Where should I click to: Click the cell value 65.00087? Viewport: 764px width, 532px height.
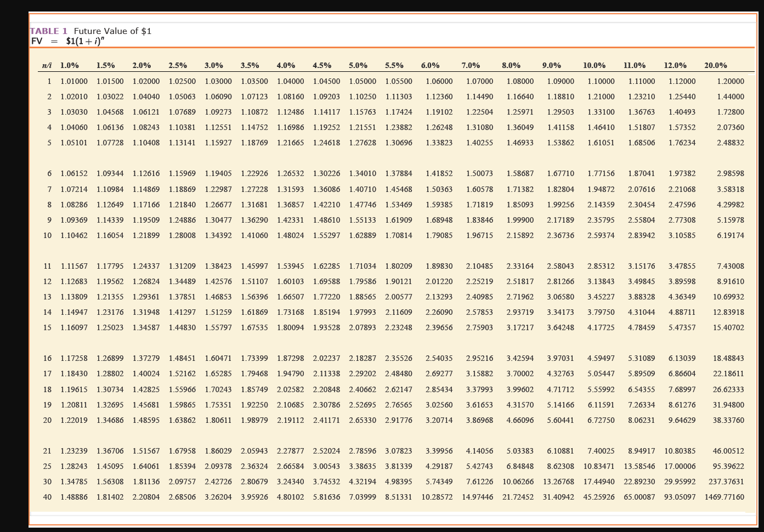point(640,497)
